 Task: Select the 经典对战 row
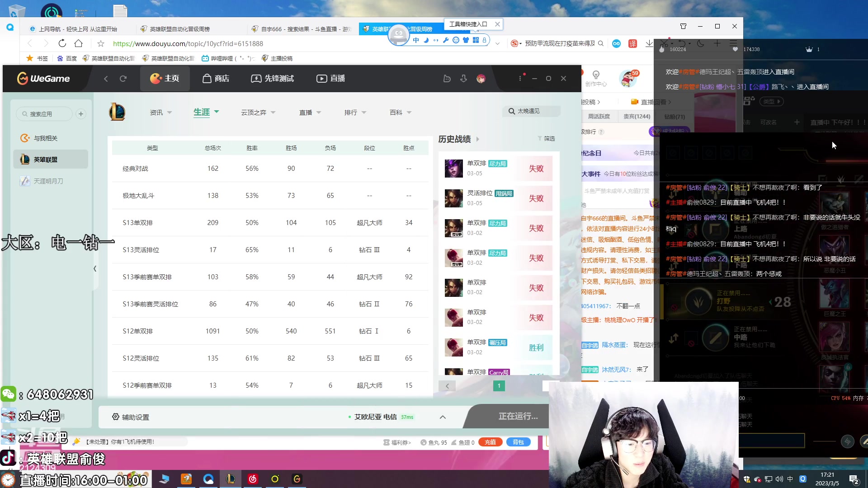pyautogui.click(x=270, y=169)
